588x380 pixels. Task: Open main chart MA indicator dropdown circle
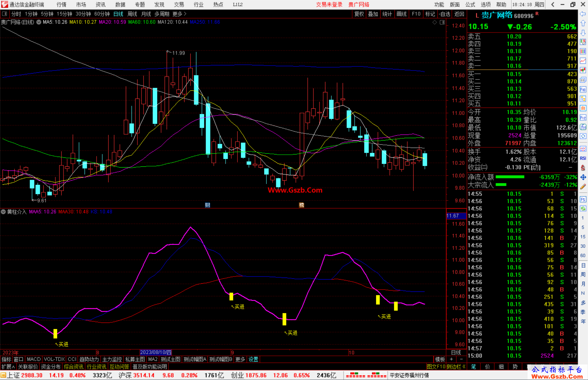(x=39, y=22)
